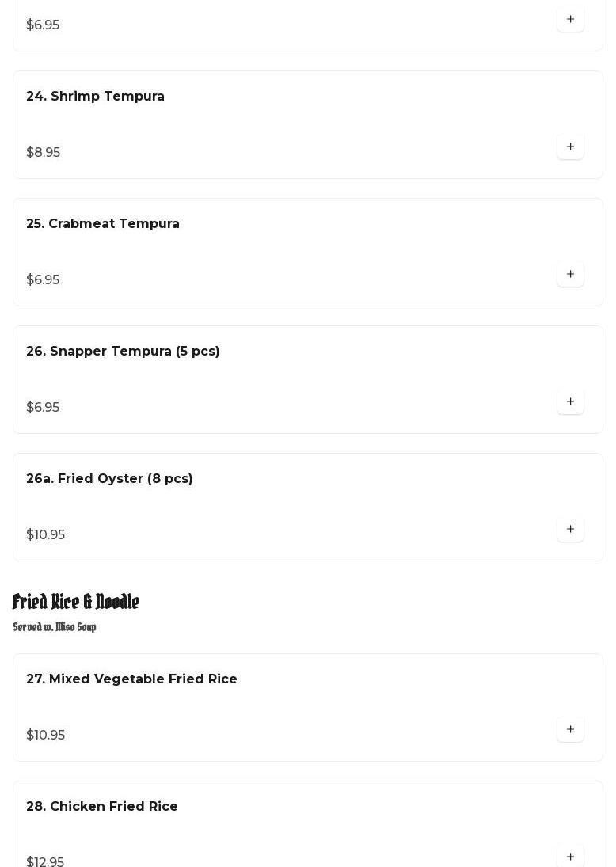Add Crabmeat Tempura using its plus icon
The height and width of the screenshot is (867, 616).
[570, 274]
